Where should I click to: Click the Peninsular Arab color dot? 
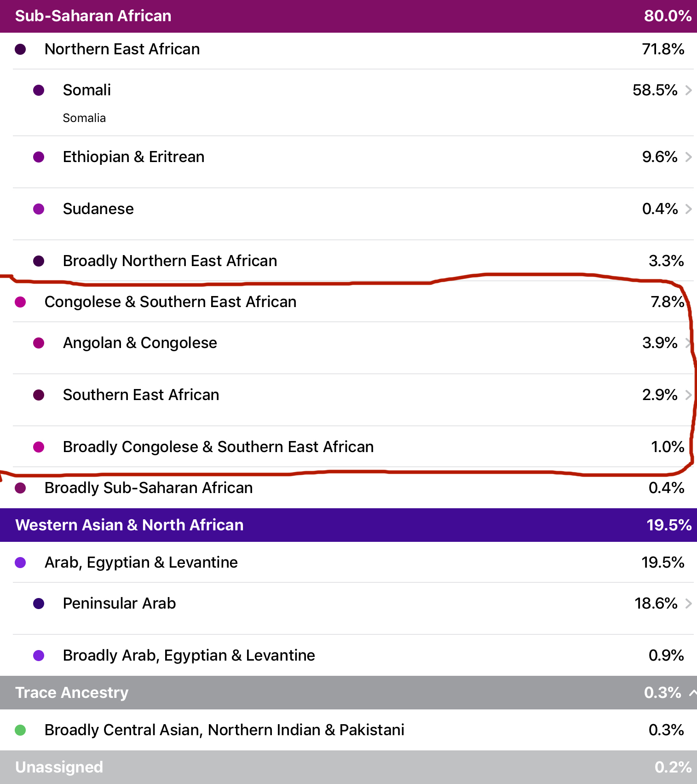click(x=39, y=604)
